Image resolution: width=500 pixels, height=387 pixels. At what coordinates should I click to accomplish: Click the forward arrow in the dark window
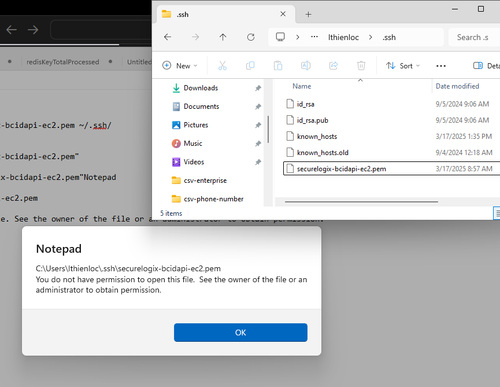pyautogui.click(x=33, y=30)
